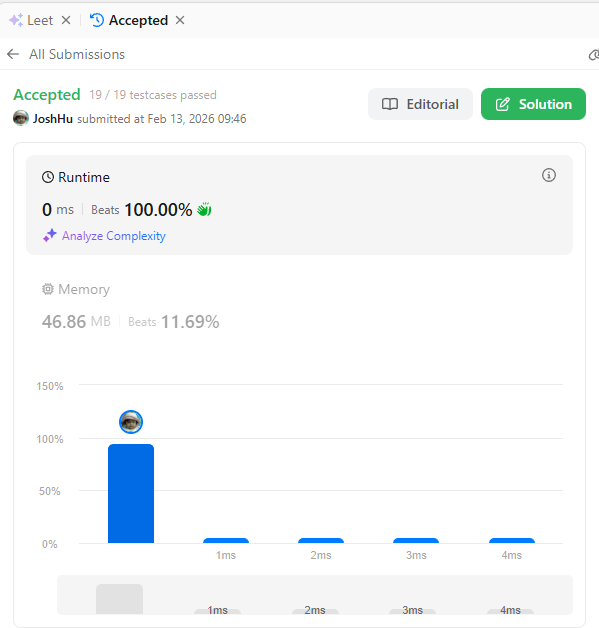The image size is (599, 628).
Task: Click Analyze Complexity
Action: 114,236
